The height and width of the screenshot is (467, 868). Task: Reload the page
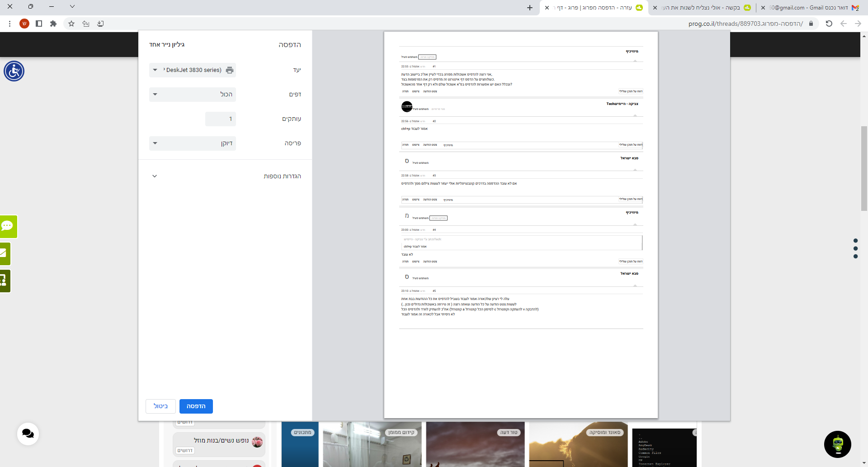coord(829,24)
